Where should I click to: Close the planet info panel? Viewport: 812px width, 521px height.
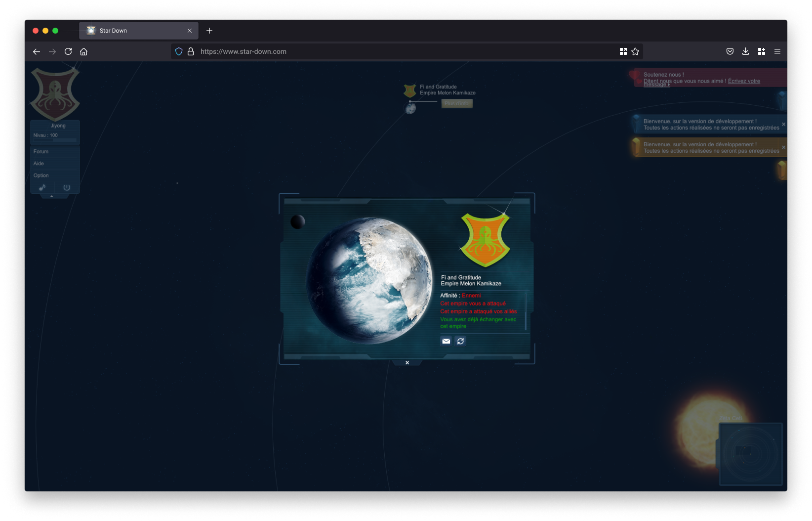point(407,363)
